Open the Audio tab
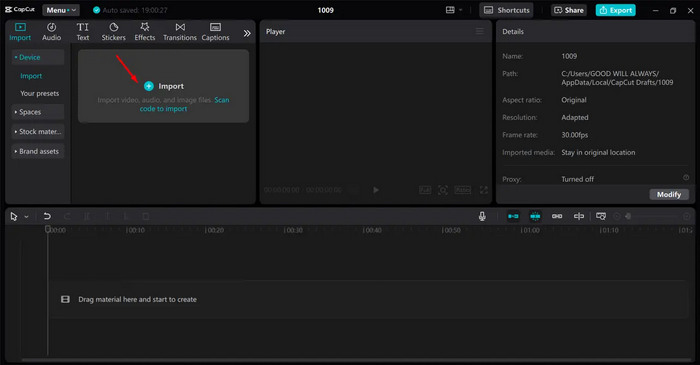Viewport: 700px width, 365px height. [51, 32]
